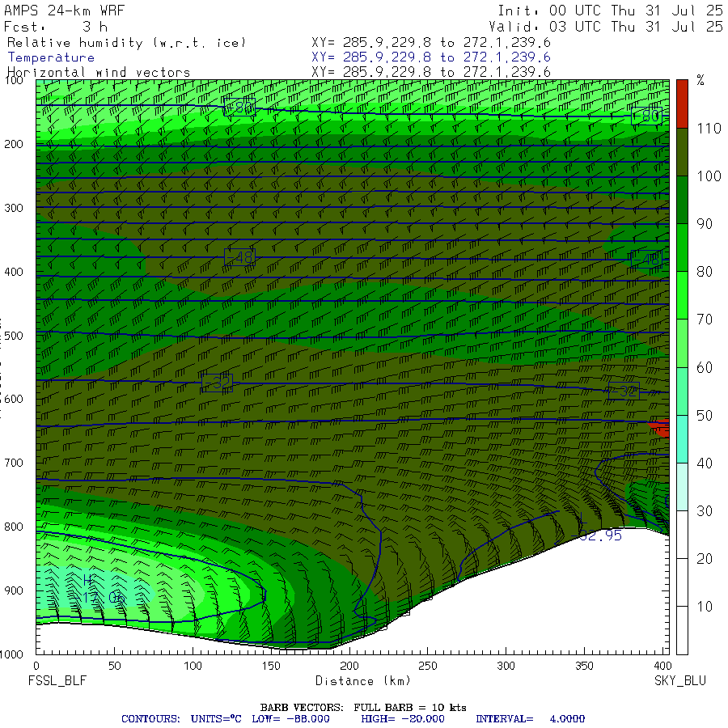Click the '0' distance axis label
Image resolution: width=728 pixels, height=728 pixels.
point(36,666)
